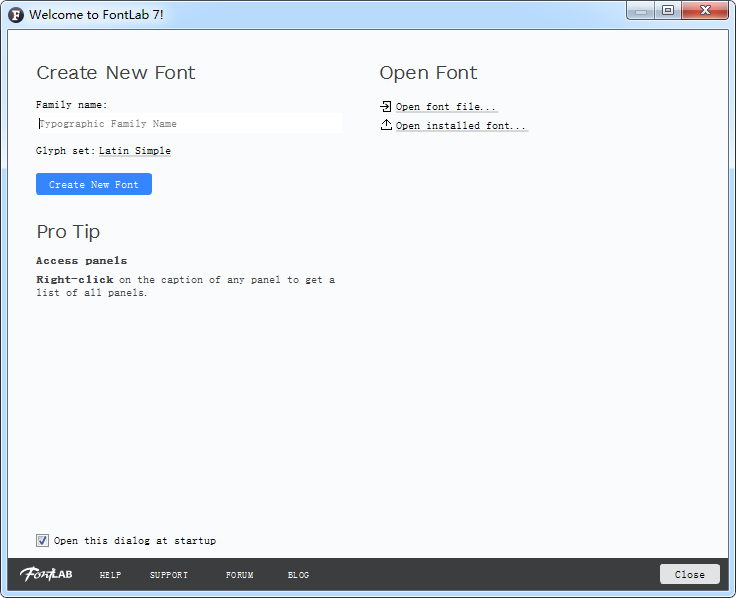Click the open-file icon beside Open font file
The height and width of the screenshot is (598, 736).
[x=386, y=106]
